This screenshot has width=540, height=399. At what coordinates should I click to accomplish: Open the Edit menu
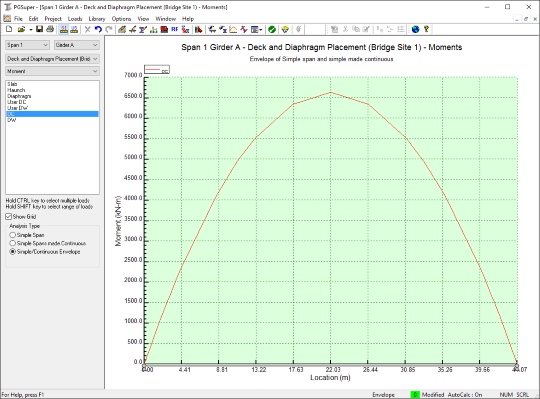coord(33,19)
